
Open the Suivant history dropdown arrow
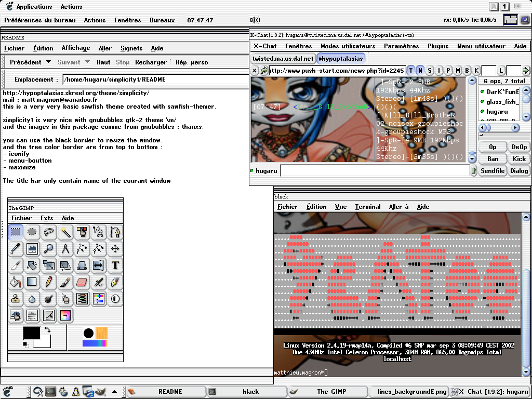click(x=87, y=62)
